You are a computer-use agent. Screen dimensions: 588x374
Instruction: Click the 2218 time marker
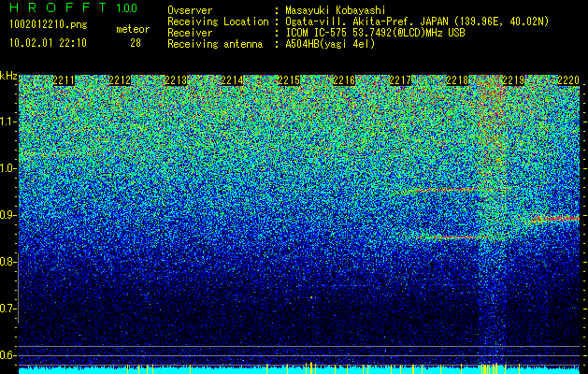click(x=457, y=80)
